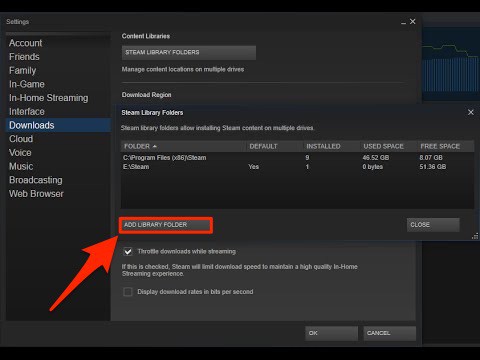Open In-Game settings
The image size is (480, 360).
pos(27,84)
